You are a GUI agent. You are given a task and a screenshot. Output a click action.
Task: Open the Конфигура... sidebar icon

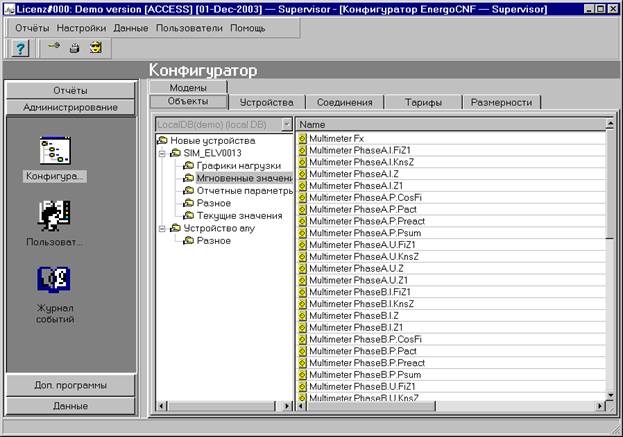55,159
